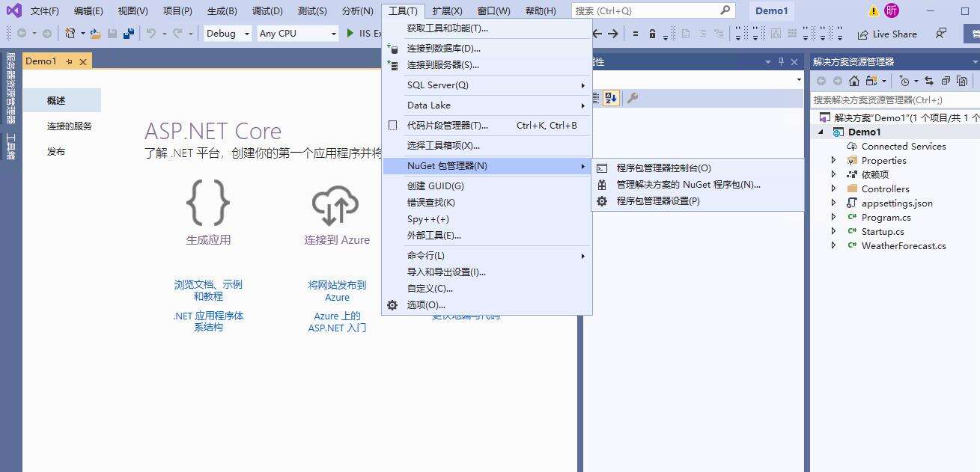Toggle auto-hide pin on Properties panel
The image size is (980, 472).
click(781, 61)
